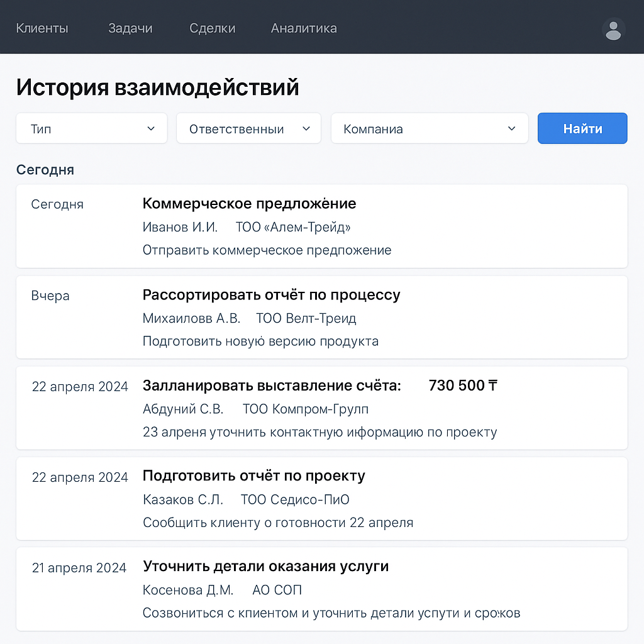
Task: Click contact name Иванов И.И.
Action: point(180,226)
